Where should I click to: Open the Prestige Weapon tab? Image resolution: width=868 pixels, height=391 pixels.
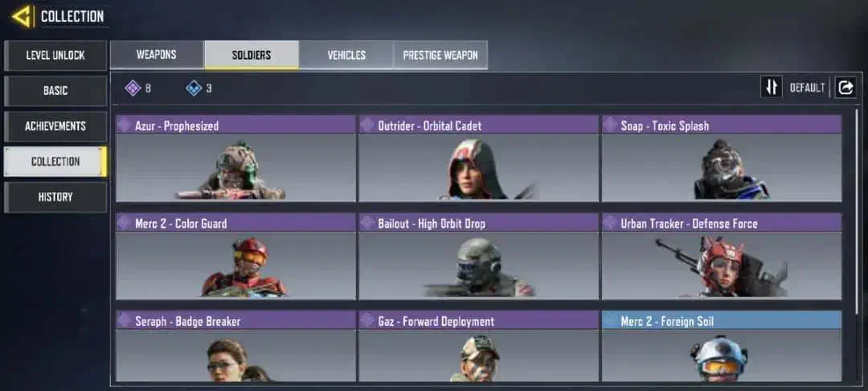click(440, 55)
